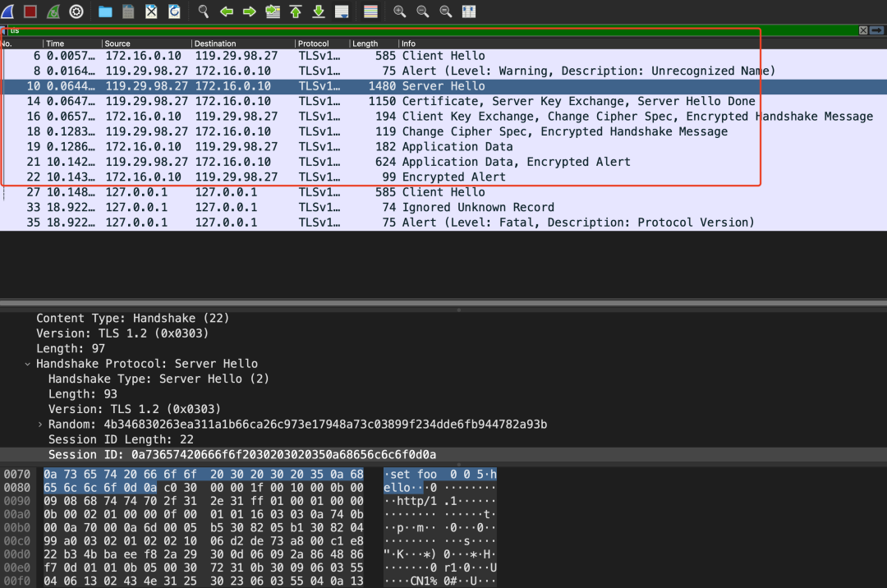Apply the display filter arrow
887x588 pixels.
[877, 30]
